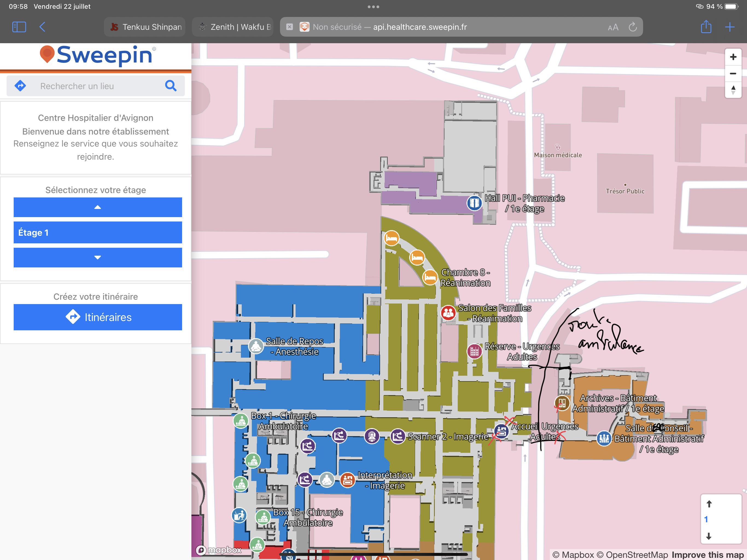
Task: Click the Salle de Repos Anesthésie marker
Action: tap(256, 346)
